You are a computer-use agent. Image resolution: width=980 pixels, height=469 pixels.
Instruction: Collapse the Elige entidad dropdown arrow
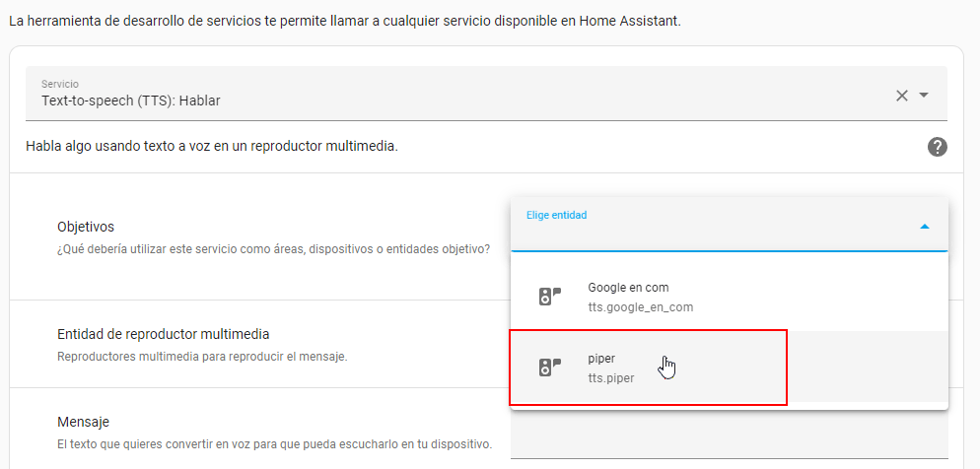tap(924, 227)
